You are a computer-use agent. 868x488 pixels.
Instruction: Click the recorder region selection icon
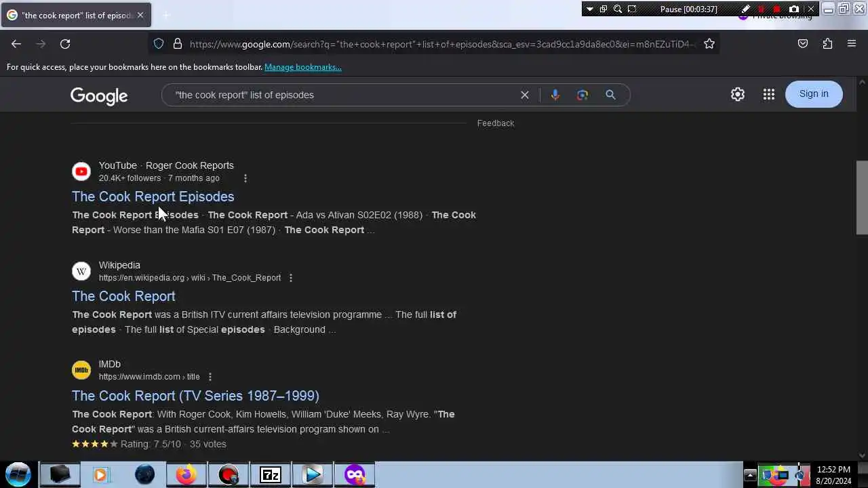point(632,9)
